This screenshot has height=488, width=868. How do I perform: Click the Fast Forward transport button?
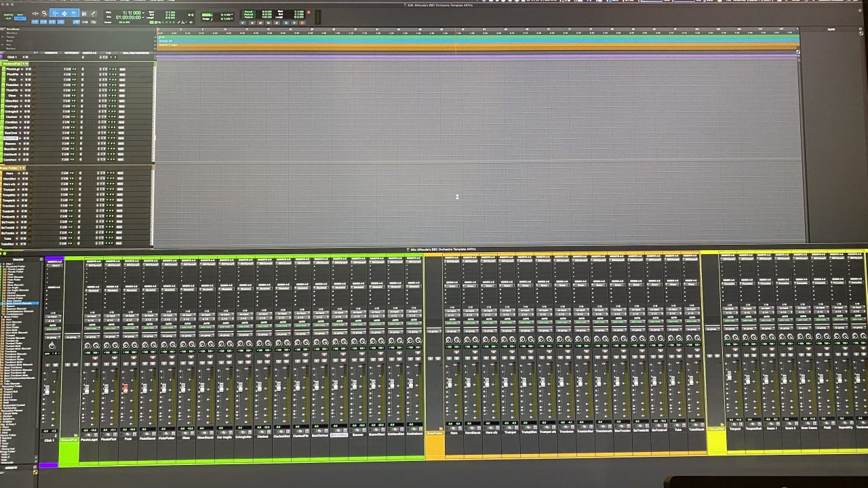coord(269,22)
